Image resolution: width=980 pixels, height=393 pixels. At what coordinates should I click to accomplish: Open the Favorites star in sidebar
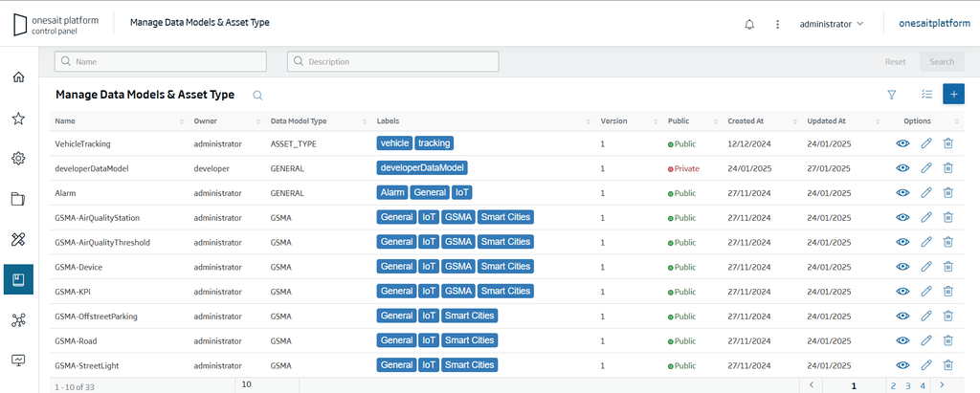[18, 119]
